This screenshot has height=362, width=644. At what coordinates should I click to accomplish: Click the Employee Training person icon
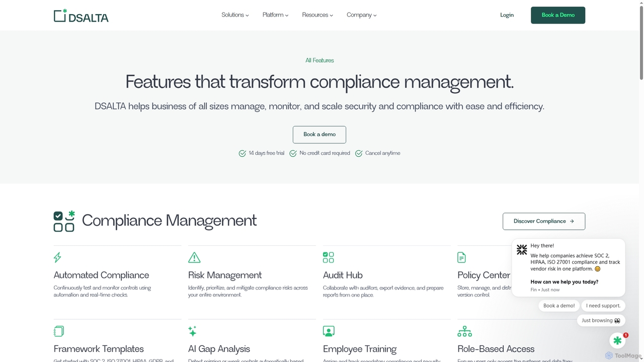pyautogui.click(x=329, y=331)
